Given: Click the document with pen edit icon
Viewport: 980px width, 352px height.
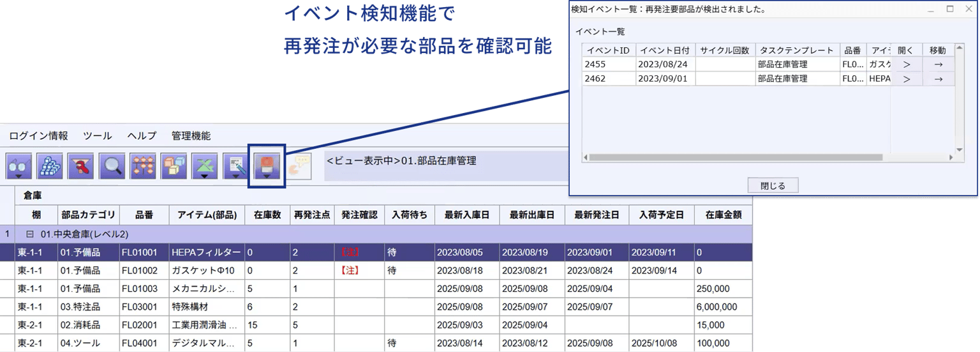Looking at the screenshot, I should click(235, 166).
